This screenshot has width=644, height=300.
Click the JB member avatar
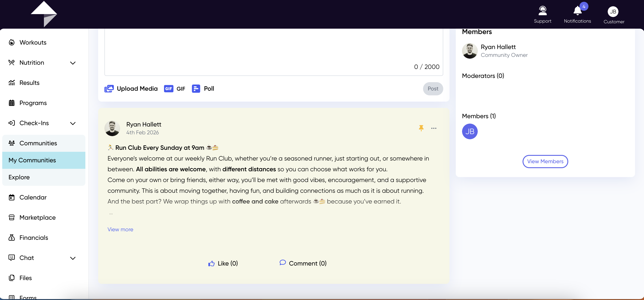[469, 131]
